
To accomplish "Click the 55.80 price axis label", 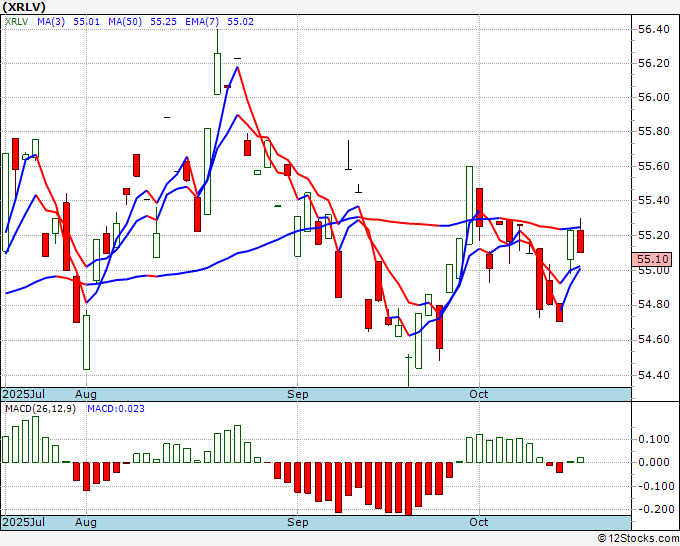I will [x=654, y=131].
